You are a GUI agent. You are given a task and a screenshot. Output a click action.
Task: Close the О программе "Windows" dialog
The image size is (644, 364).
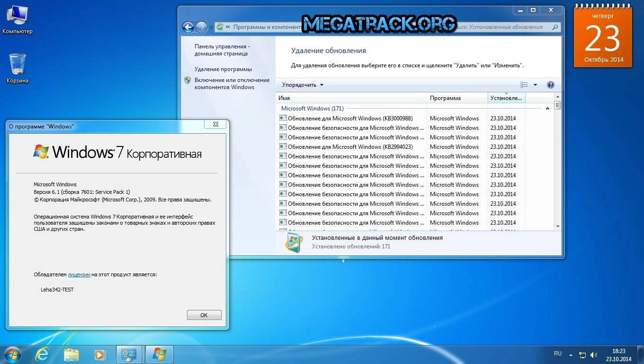[x=215, y=124]
